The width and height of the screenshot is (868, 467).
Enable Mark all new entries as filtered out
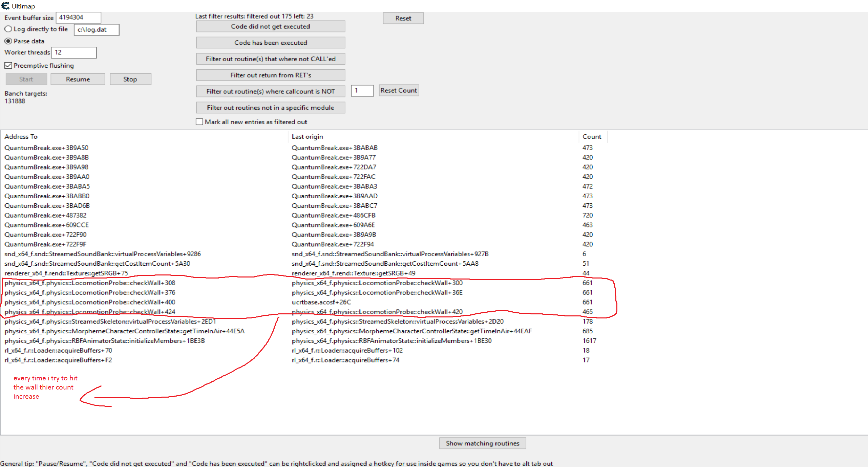pyautogui.click(x=199, y=122)
